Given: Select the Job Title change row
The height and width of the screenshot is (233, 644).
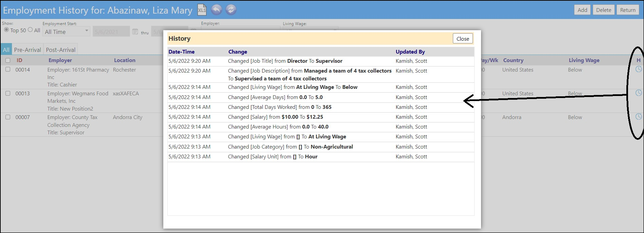Looking at the screenshot, I should point(321,61).
